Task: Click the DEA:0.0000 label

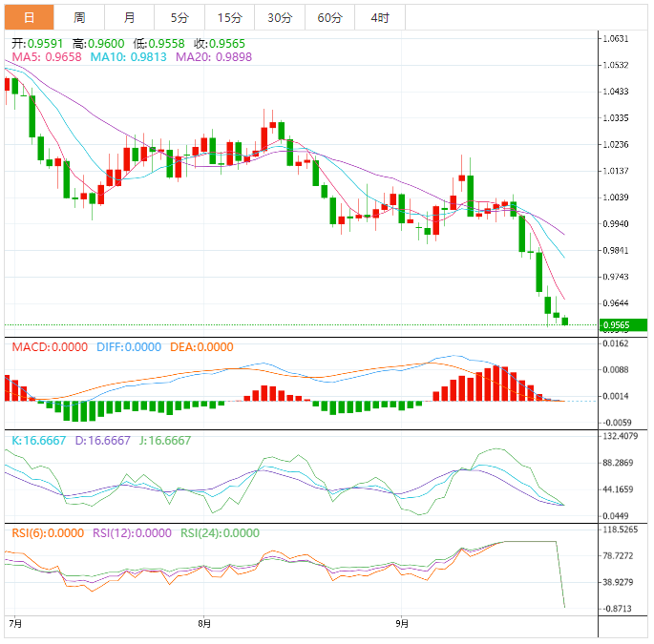Action: [201, 346]
